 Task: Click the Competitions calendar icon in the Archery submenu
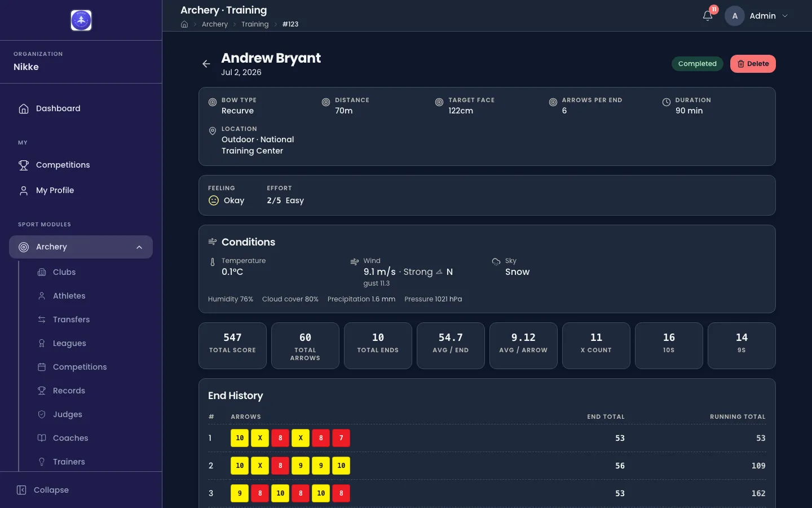tap(42, 367)
